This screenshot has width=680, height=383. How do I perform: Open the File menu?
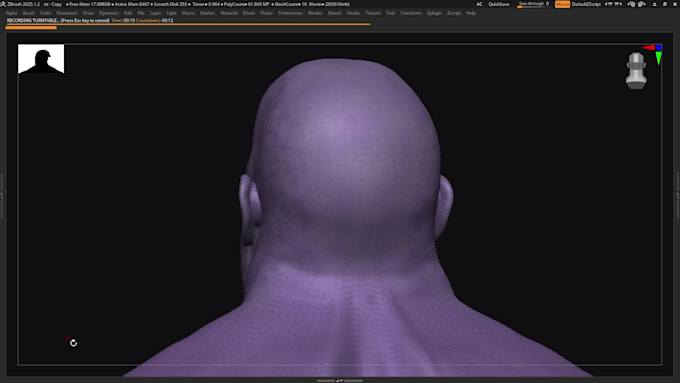(x=141, y=13)
